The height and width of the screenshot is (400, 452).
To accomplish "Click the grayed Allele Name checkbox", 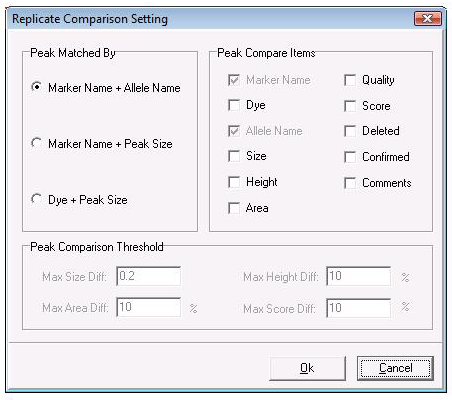I will [234, 131].
